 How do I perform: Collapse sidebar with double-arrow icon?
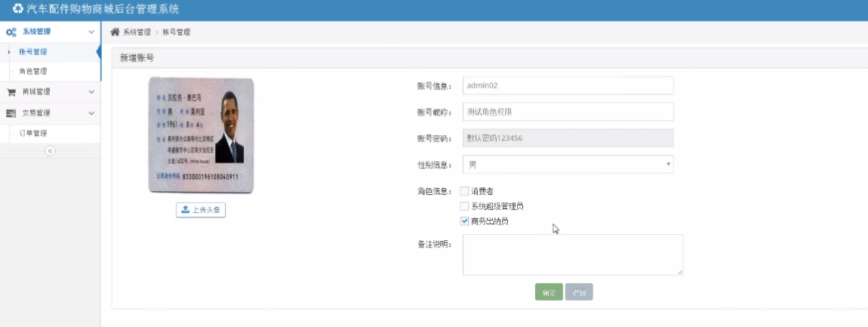click(50, 151)
